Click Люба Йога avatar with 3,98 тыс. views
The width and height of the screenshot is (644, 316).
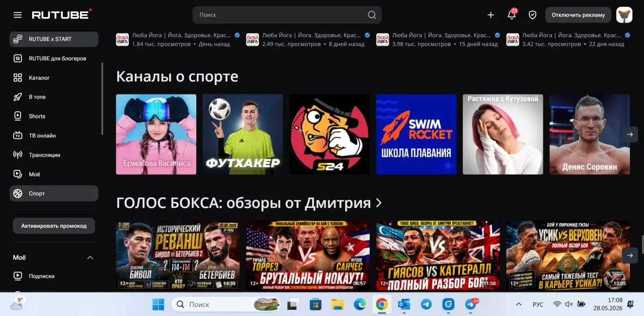tap(383, 40)
